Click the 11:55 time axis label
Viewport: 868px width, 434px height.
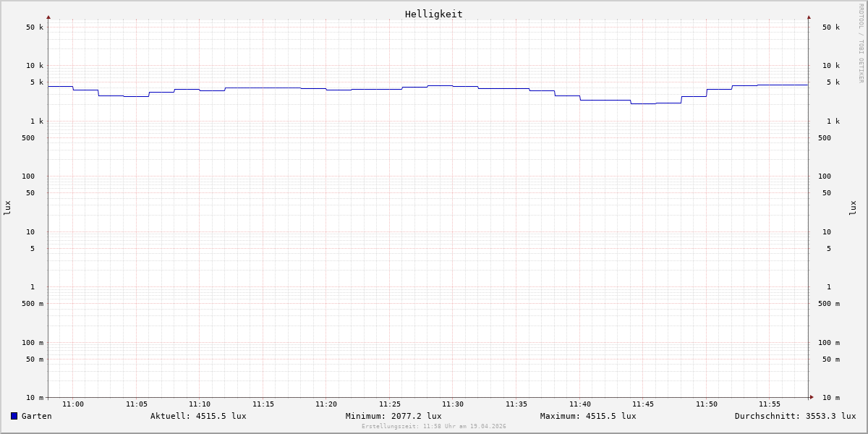[770, 404]
